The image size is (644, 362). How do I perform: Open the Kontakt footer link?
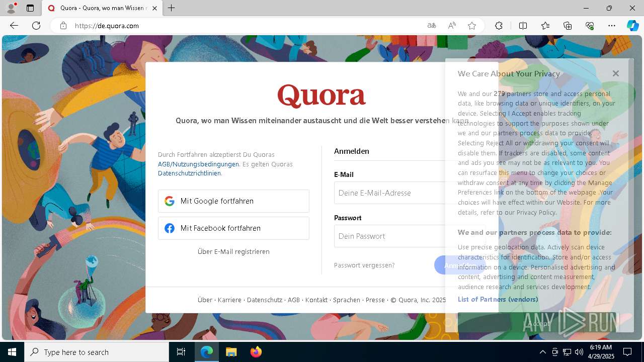pyautogui.click(x=316, y=300)
